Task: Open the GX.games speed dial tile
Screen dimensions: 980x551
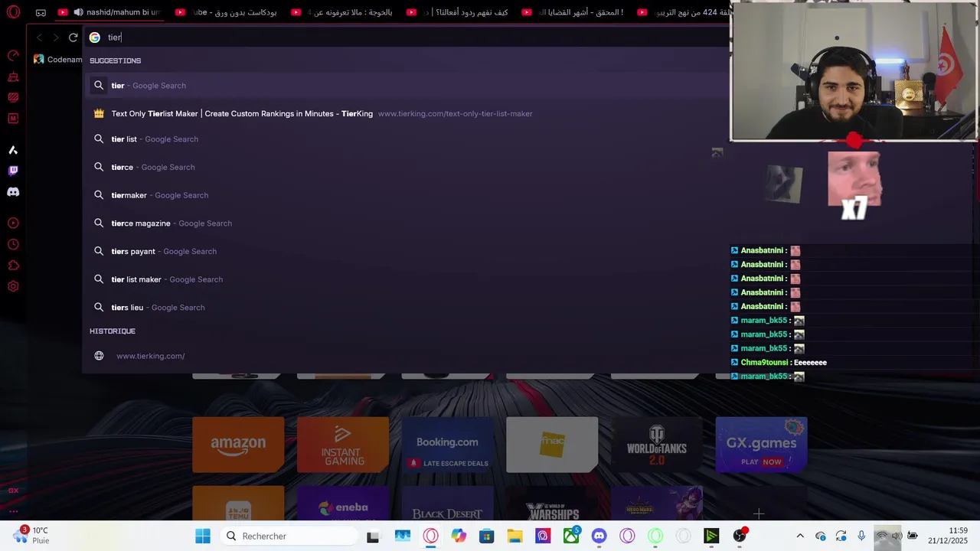Action: point(761,445)
